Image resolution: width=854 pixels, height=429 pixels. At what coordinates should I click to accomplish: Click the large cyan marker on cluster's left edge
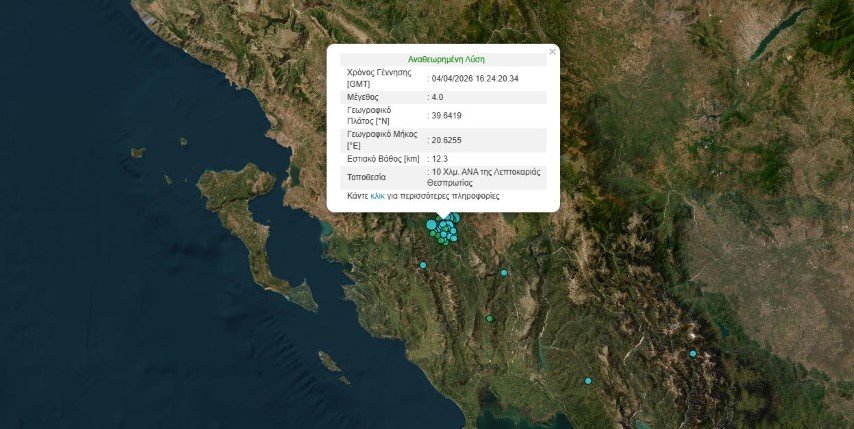click(x=432, y=225)
